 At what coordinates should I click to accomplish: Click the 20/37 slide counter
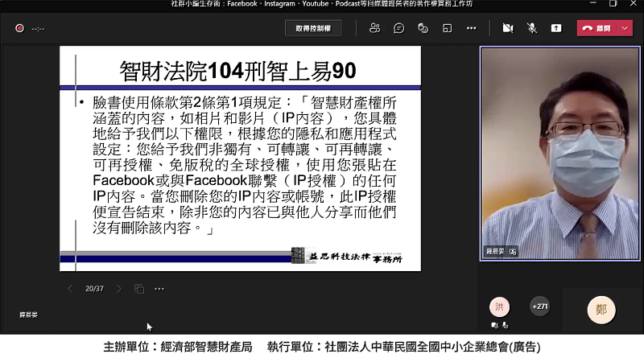pos(94,289)
